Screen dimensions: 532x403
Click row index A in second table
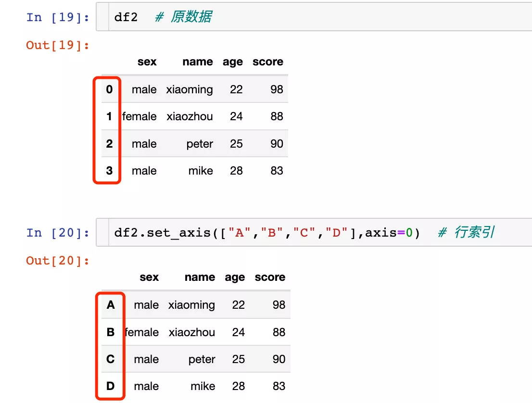[111, 304]
